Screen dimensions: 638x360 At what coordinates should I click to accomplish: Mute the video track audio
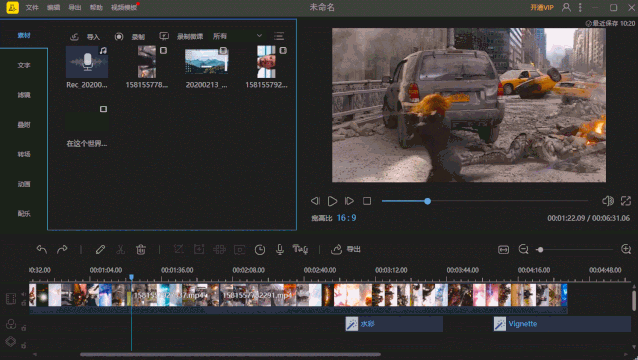pos(24,294)
